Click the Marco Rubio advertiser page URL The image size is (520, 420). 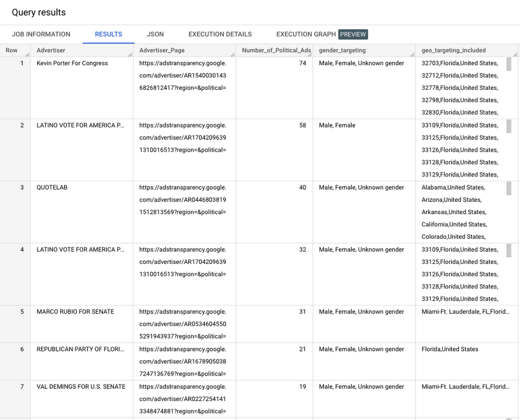click(183, 324)
